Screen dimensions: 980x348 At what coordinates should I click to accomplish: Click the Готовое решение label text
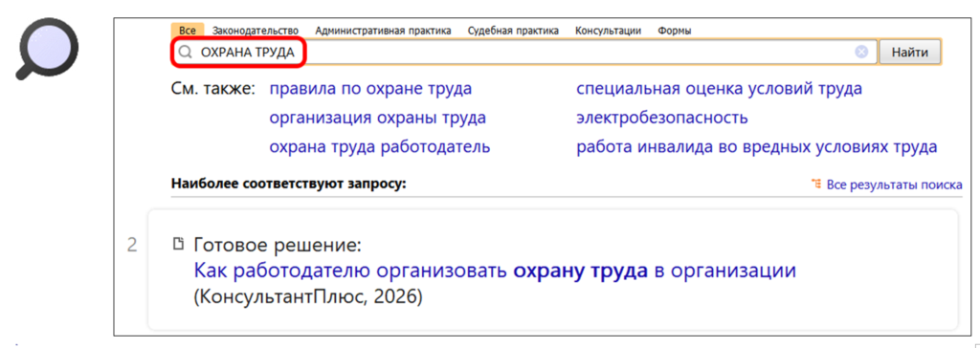pos(278,245)
